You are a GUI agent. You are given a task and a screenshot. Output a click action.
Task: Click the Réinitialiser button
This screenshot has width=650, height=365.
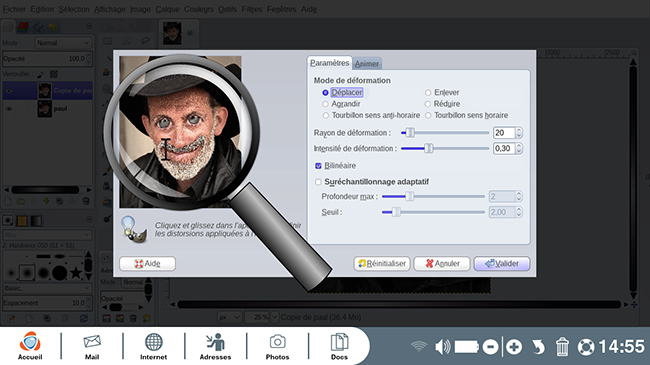point(382,263)
